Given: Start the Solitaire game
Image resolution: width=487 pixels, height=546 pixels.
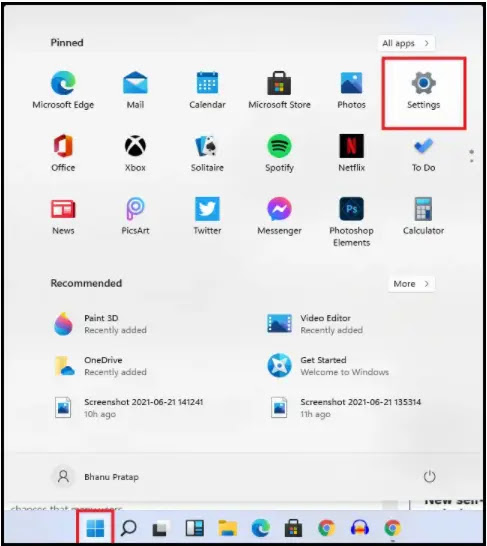Looking at the screenshot, I should click(x=207, y=153).
